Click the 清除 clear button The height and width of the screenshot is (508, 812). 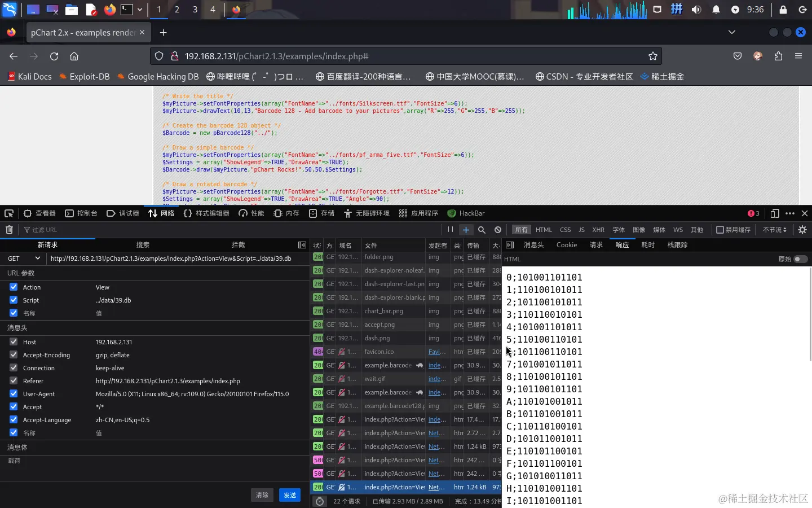[262, 495]
